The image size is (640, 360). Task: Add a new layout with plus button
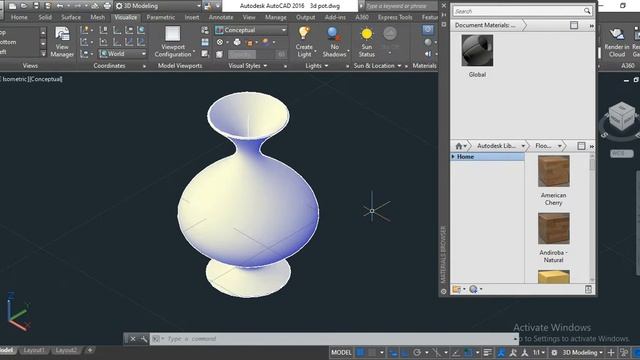coord(90,350)
